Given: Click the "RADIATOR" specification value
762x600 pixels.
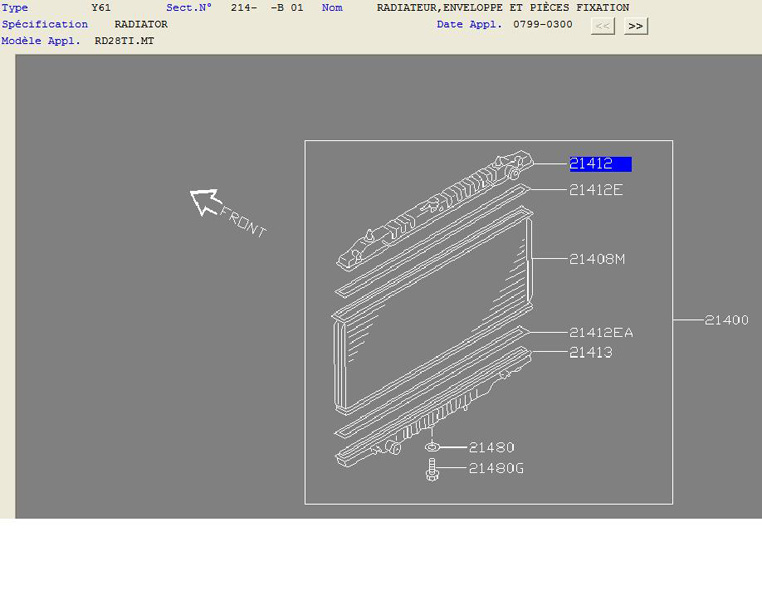Looking at the screenshot, I should pyautogui.click(x=141, y=24).
